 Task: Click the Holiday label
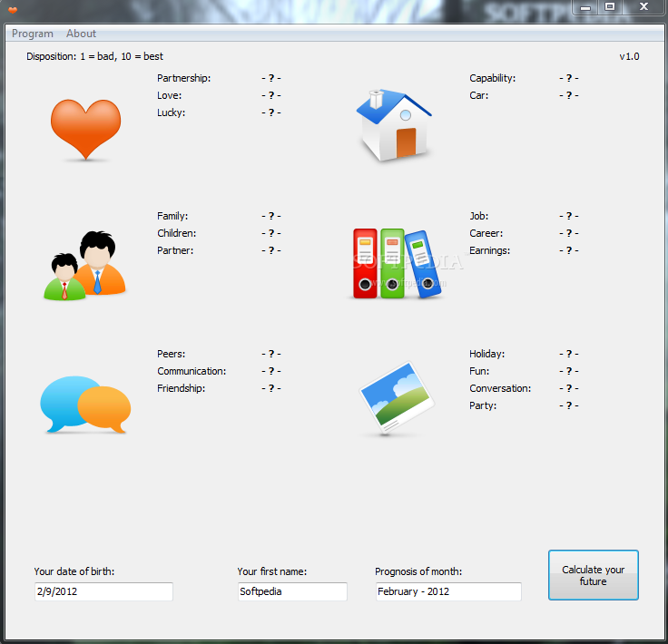[x=487, y=354]
